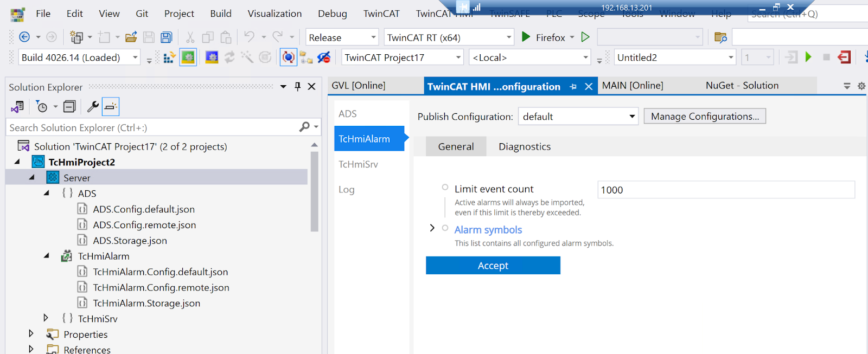
Task: Open the Release configuration dropdown
Action: (342, 37)
